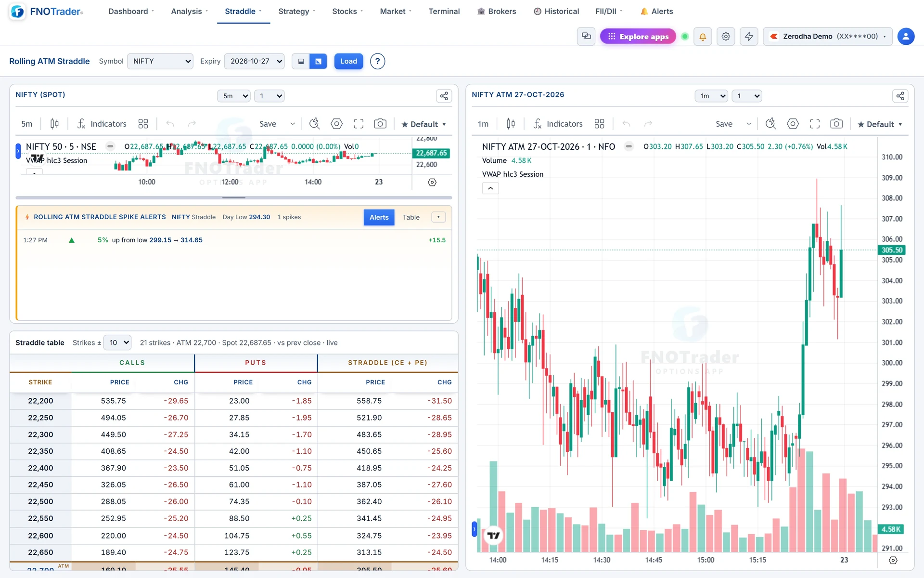This screenshot has height=578, width=924.
Task: Open the 5m interval dropdown on spot chart
Action: [x=234, y=96]
